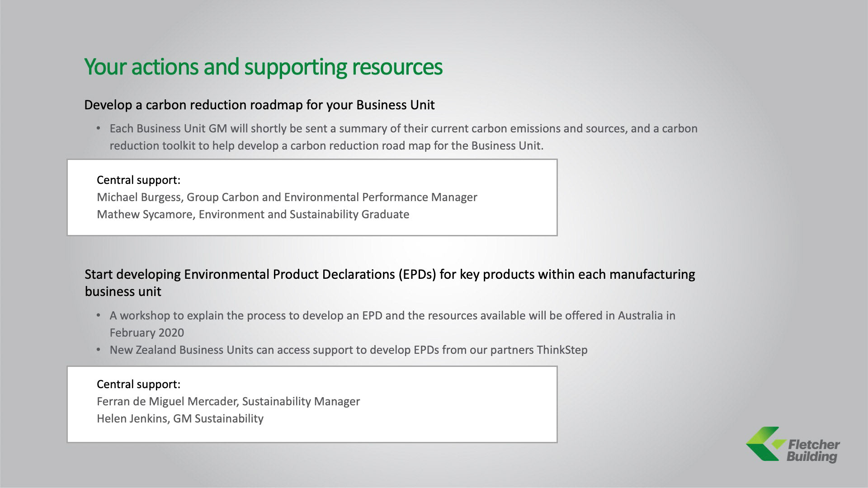
Task: Click the slide title 'Your actions and supporting resources'
Action: 263,66
